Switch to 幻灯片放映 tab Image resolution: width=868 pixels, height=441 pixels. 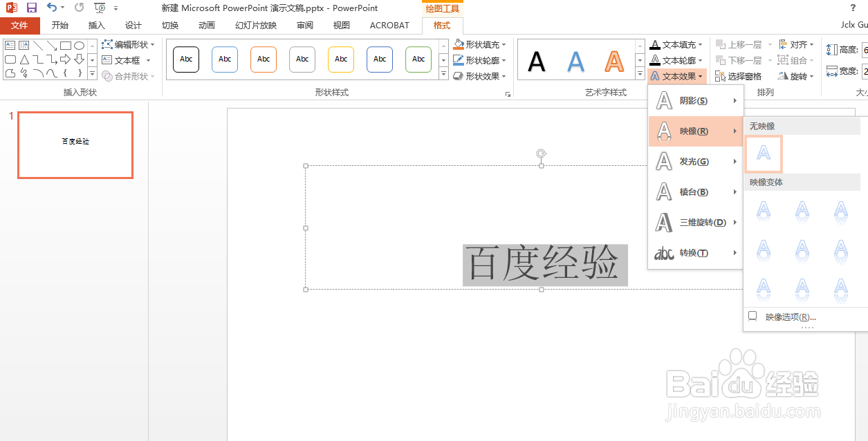pyautogui.click(x=256, y=26)
